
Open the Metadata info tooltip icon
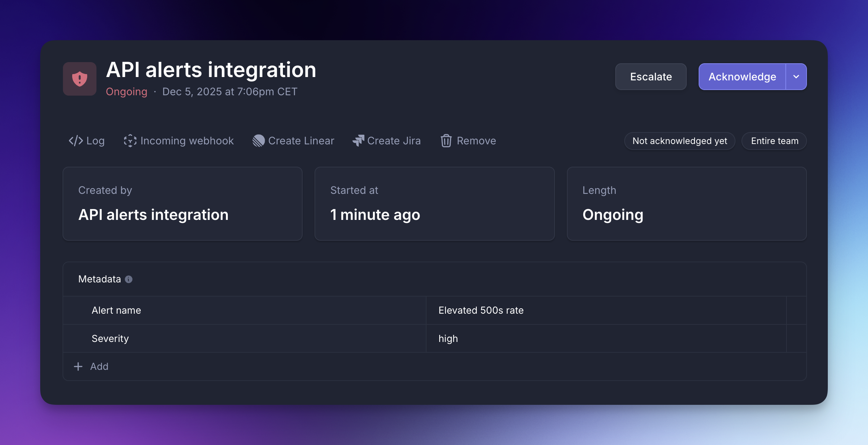pos(129,279)
